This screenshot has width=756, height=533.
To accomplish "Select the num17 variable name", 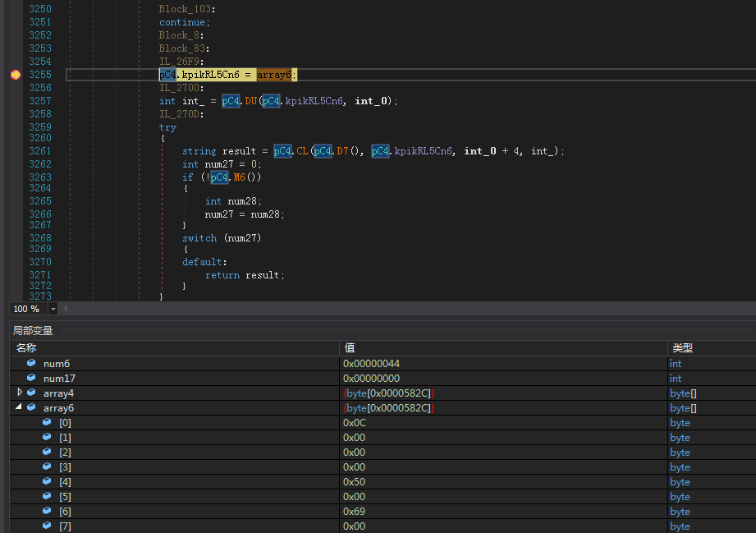I will (x=59, y=379).
